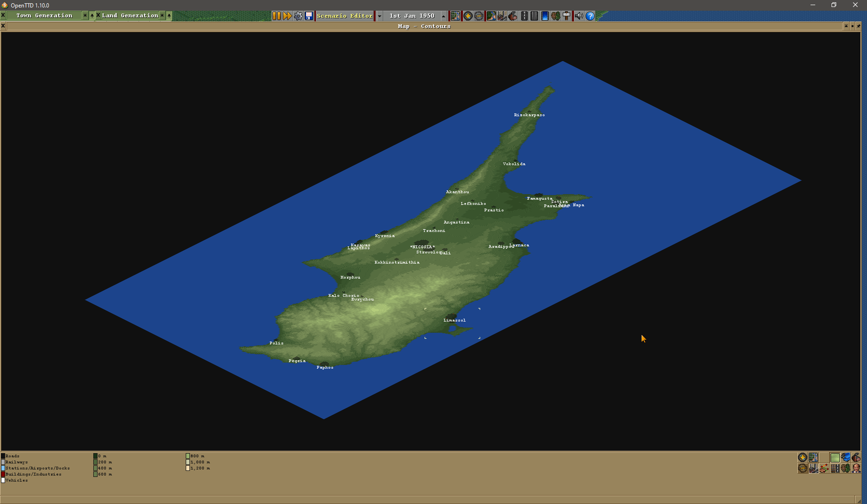Screen dimensions: 867x504
Task: Toggle town names on smallmap
Action: click(813, 468)
